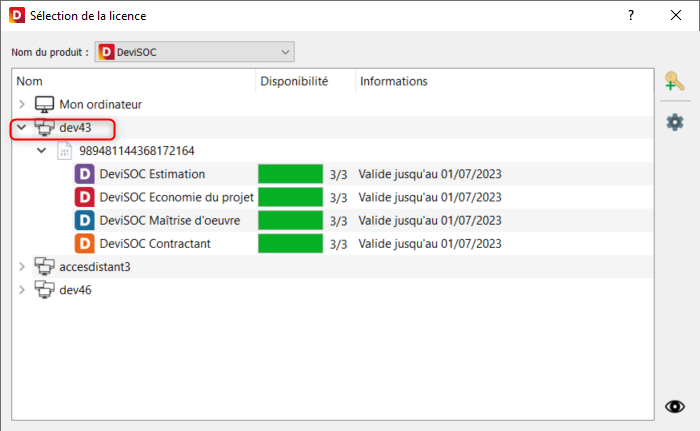Click the dev46 network icon
Image resolution: width=700 pixels, height=431 pixels.
coord(44,290)
